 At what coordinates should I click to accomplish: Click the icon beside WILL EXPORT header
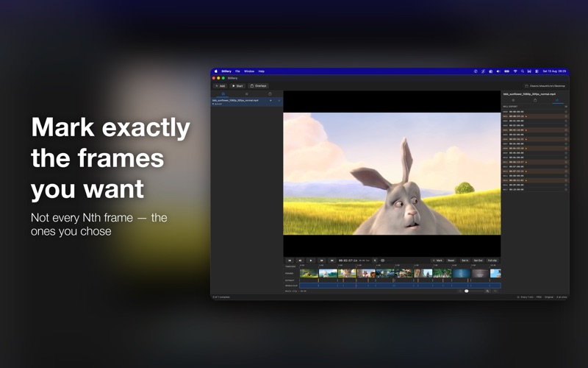566,107
